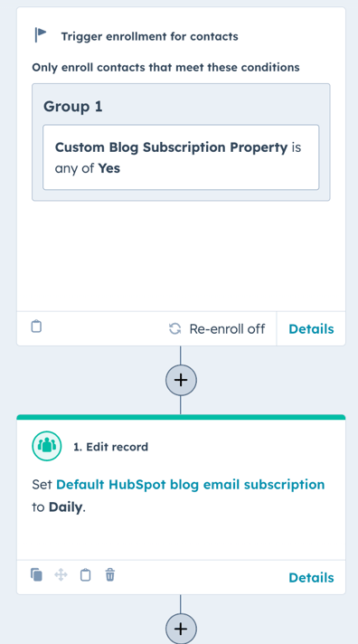Add an action below the Edit record step
Image resolution: width=358 pixels, height=644 pixels.
click(x=181, y=629)
